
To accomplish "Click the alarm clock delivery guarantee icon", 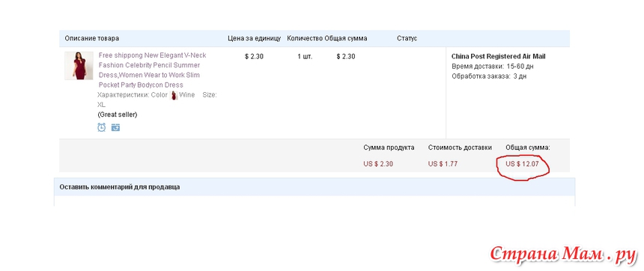I will pos(101,127).
